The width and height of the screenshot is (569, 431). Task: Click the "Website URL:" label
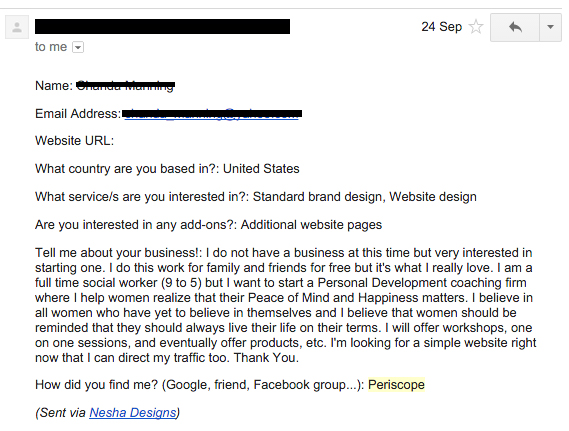coord(74,141)
